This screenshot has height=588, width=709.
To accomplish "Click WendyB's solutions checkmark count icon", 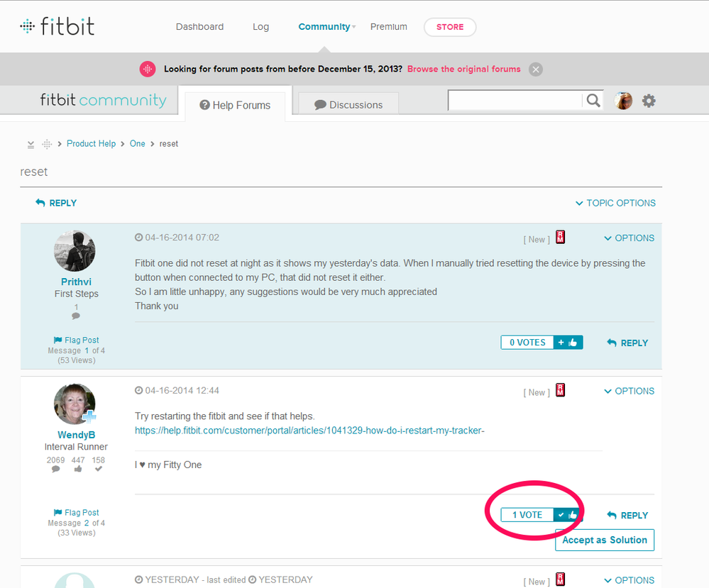I will coord(99,469).
